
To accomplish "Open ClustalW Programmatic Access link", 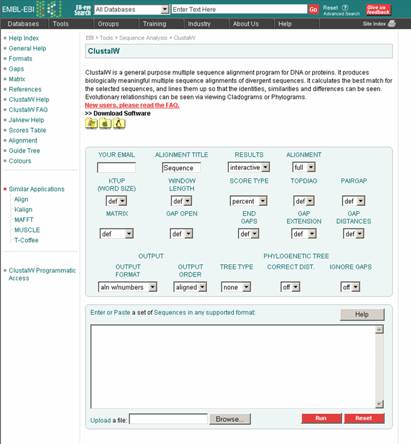I will (x=42, y=274).
